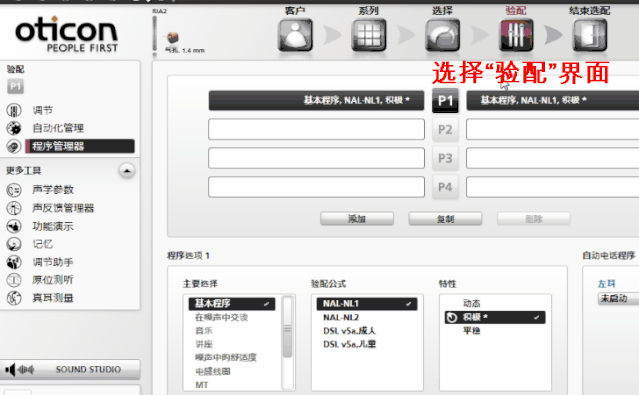Select 程序管理器 menu entry
Image resolution: width=639 pixels, height=395 pixels.
(x=80, y=146)
